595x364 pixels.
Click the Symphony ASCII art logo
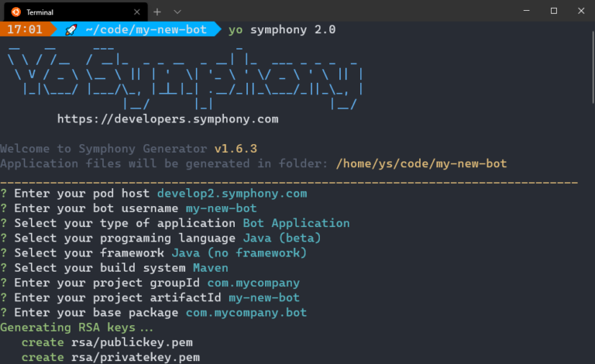(x=184, y=77)
